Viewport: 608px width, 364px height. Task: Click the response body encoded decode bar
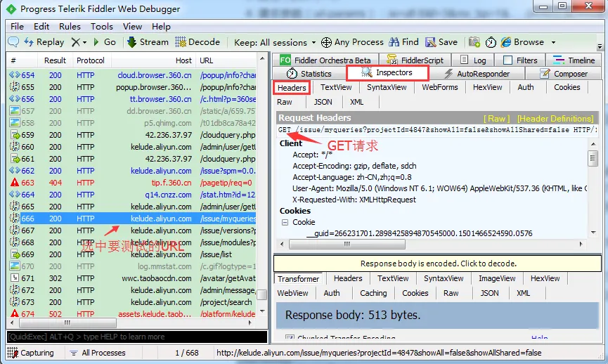437,264
